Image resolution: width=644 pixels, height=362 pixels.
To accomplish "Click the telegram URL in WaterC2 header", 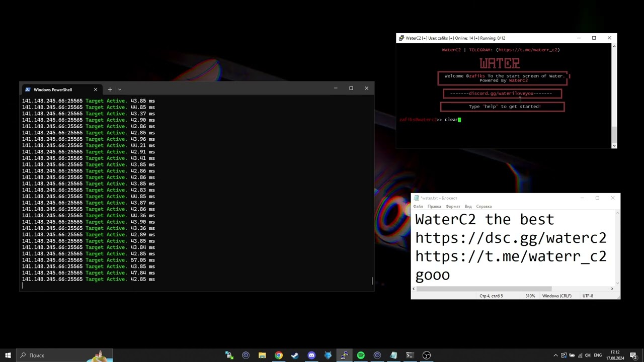I will [528, 50].
